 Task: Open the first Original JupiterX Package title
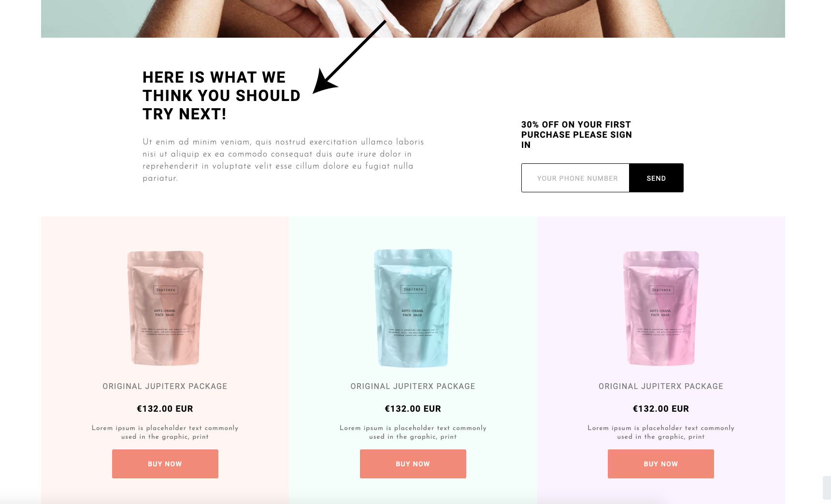[165, 386]
